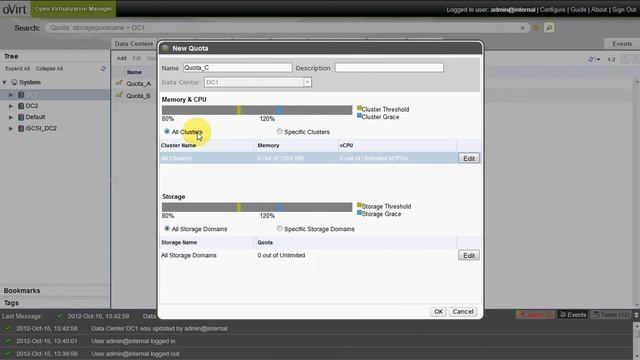Click the Cluster Threshold slider handle
Screen dimensions: 640x360
coord(239,110)
